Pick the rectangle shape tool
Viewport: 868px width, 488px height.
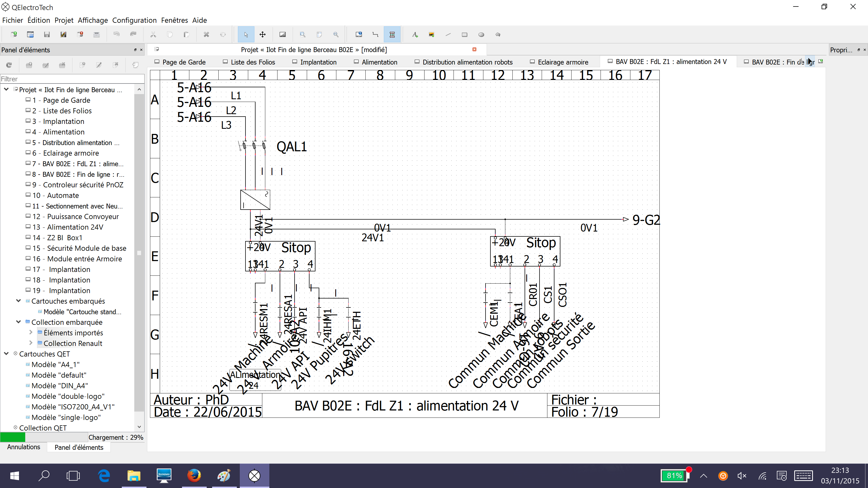[464, 34]
